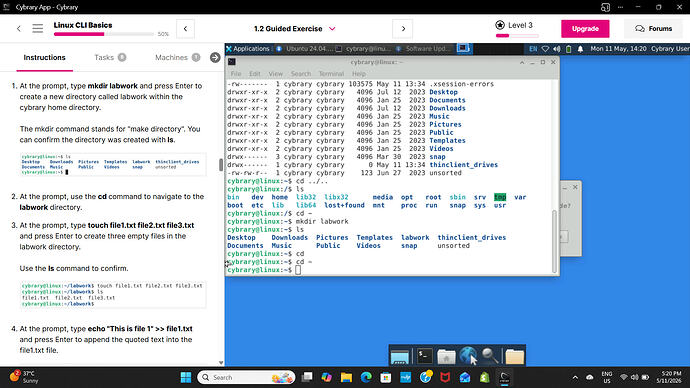Open the folder icon at the dock's right end
Screen dimensions: 690x388
pyautogui.click(x=514, y=357)
